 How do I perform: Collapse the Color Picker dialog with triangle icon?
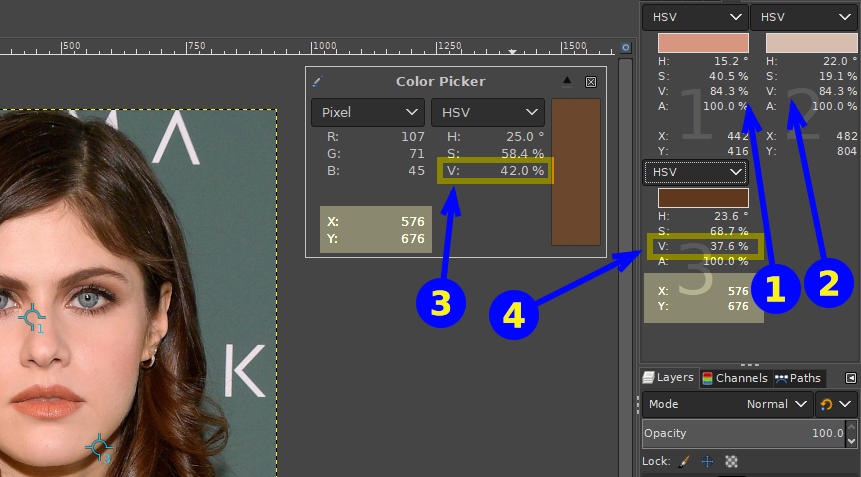coord(568,81)
